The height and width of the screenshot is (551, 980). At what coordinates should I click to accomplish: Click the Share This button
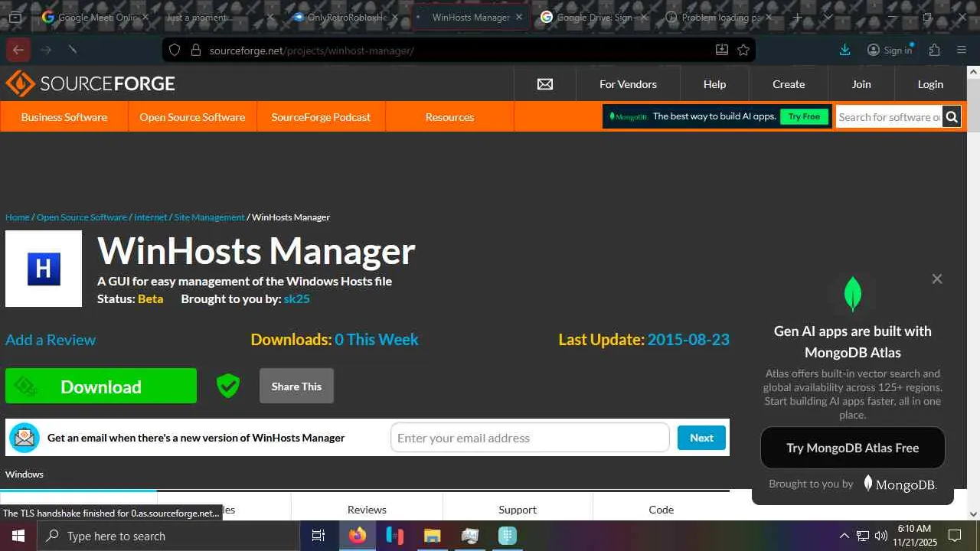point(296,386)
